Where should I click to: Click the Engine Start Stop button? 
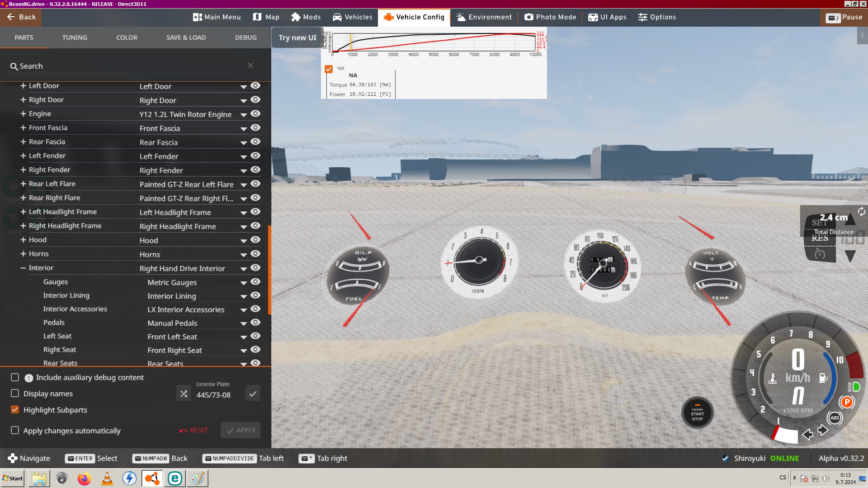pyautogui.click(x=697, y=413)
